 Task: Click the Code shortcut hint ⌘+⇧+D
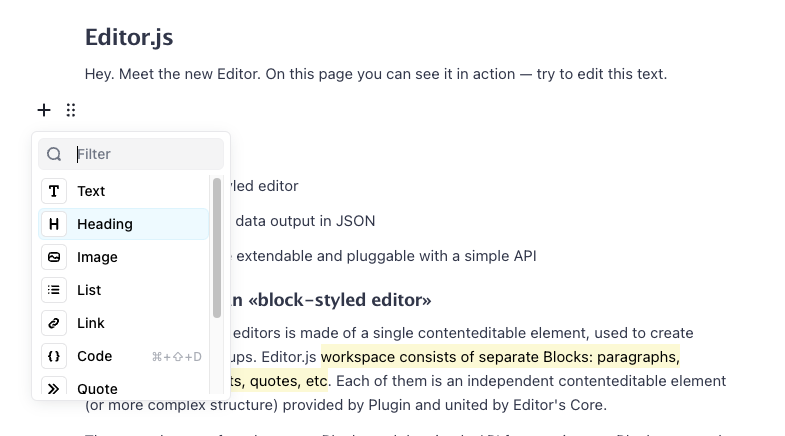[176, 357]
